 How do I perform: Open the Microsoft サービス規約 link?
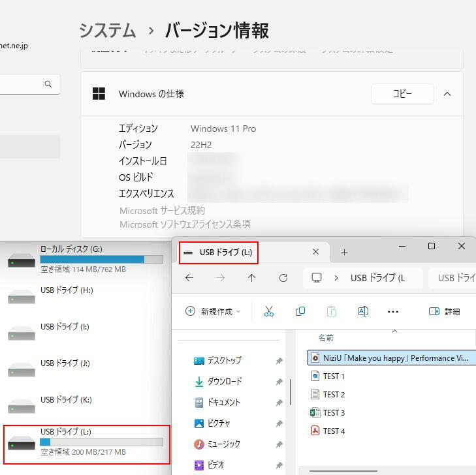[162, 211]
